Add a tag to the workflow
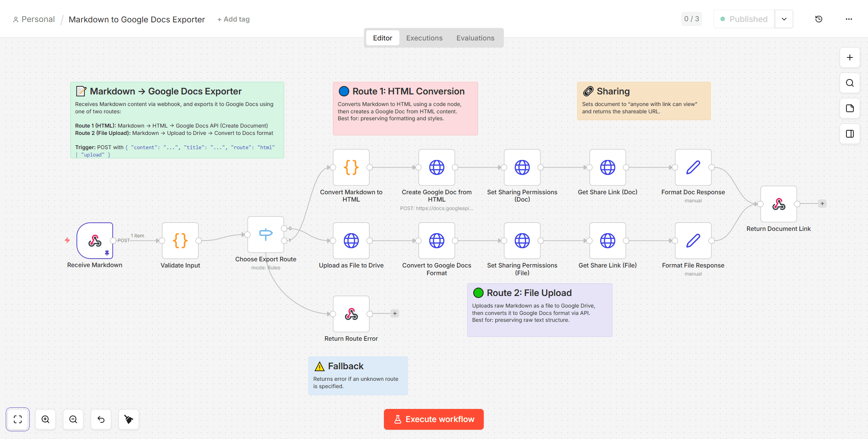 coord(233,19)
